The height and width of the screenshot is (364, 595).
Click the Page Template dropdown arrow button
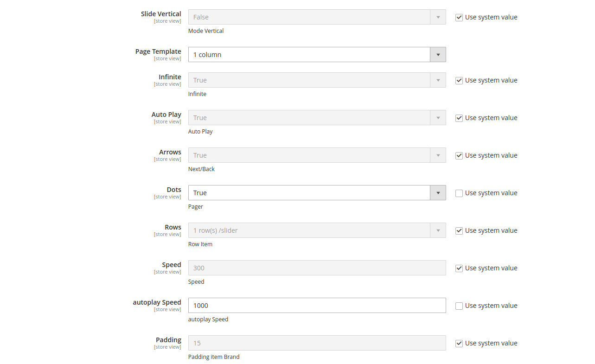pyautogui.click(x=438, y=55)
